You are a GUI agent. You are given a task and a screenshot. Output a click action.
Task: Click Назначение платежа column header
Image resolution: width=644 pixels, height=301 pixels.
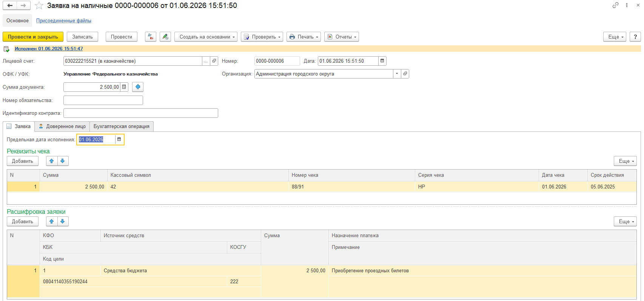(x=482, y=235)
